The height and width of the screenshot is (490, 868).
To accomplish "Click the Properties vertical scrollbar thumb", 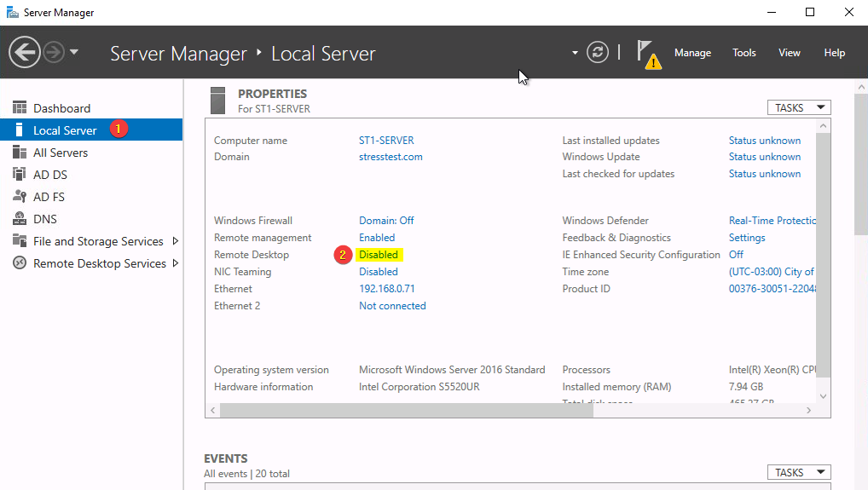I will click(x=823, y=255).
